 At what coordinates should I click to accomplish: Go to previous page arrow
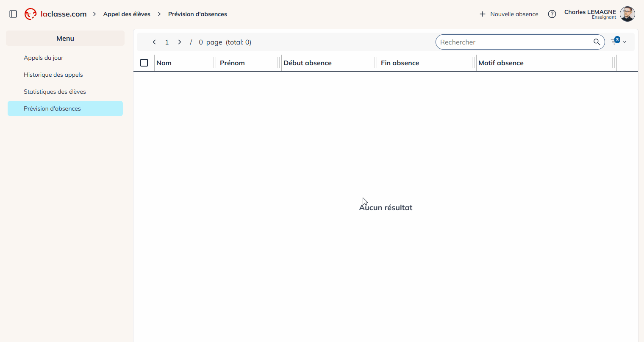click(x=154, y=42)
